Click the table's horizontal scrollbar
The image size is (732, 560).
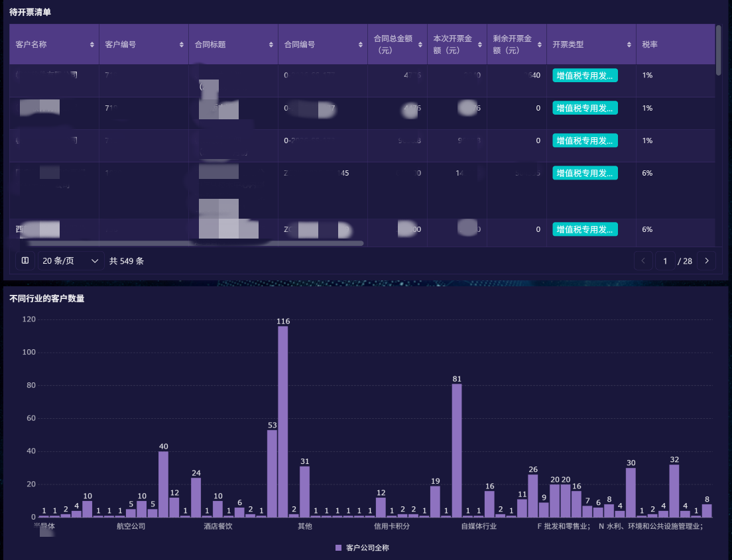(195, 243)
